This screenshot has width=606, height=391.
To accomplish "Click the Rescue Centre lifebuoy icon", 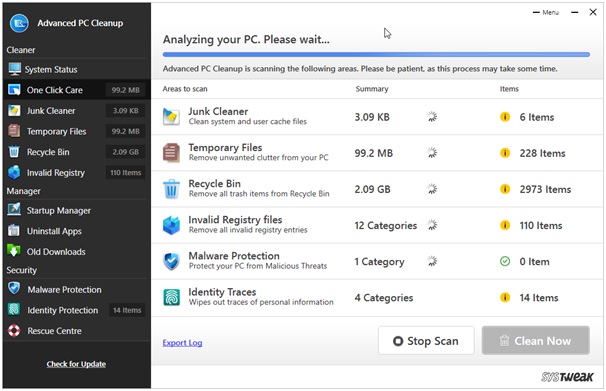I will pos(14,330).
